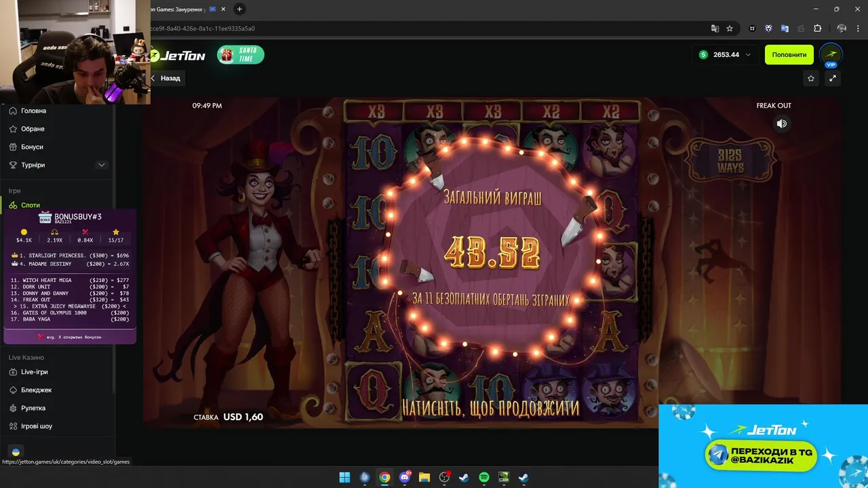Click the Santa Time promo badge
This screenshot has height=488, width=868.
[241, 55]
